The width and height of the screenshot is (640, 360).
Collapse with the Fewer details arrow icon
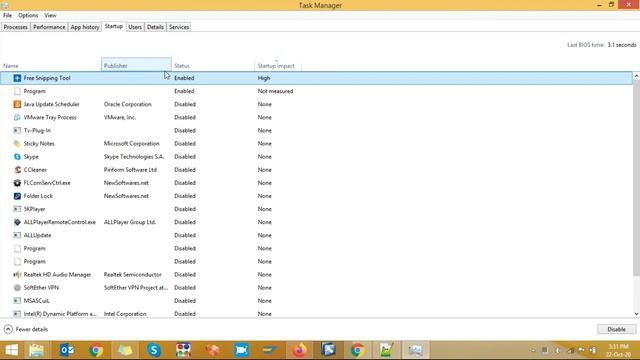[8, 329]
